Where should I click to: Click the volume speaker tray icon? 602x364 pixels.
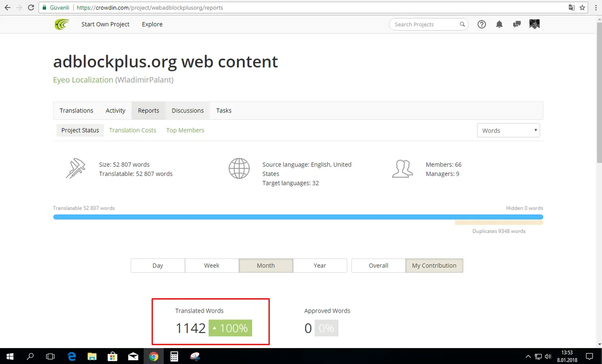pos(548,356)
